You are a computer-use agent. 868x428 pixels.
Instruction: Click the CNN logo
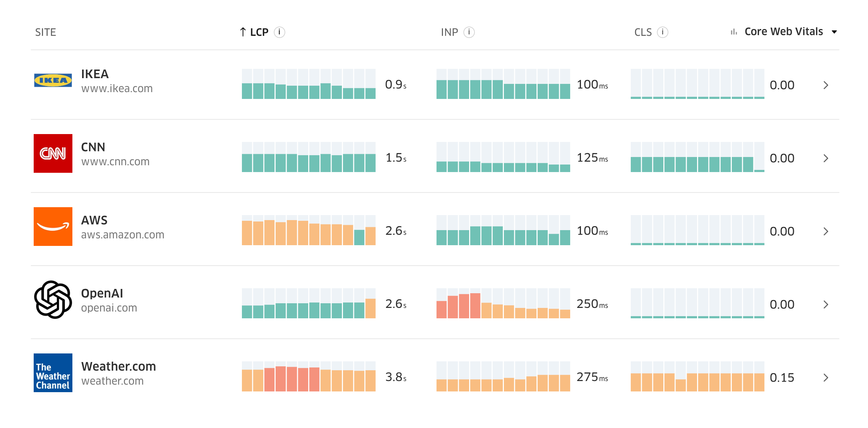tap(53, 153)
